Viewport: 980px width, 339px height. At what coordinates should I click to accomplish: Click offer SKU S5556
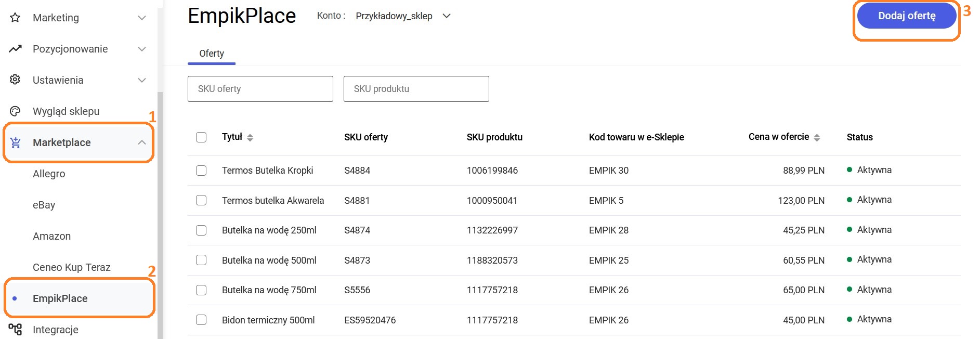point(357,290)
